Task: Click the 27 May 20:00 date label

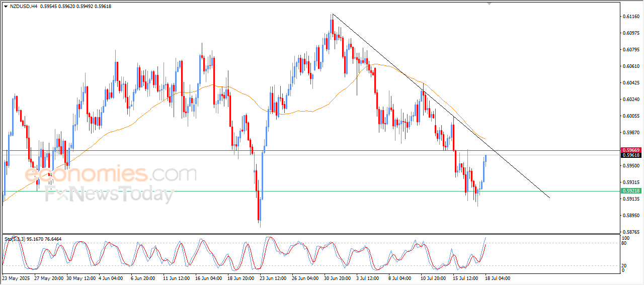Action: pyautogui.click(x=49, y=278)
